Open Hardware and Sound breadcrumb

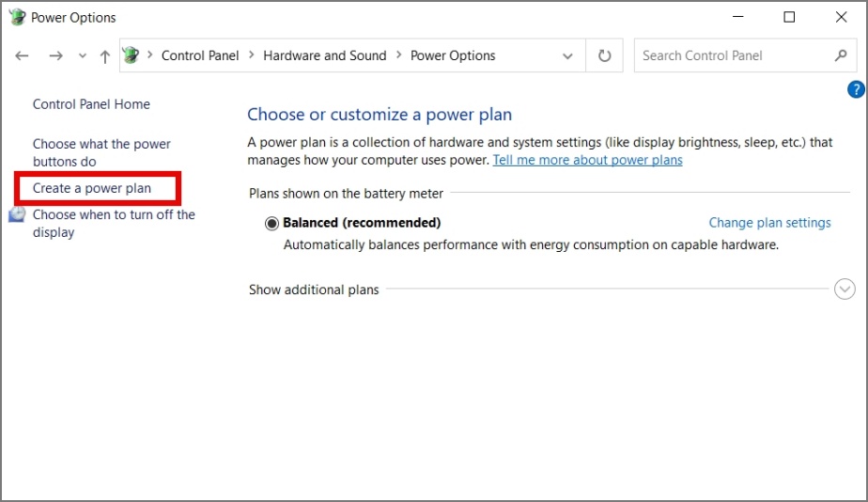(x=324, y=55)
